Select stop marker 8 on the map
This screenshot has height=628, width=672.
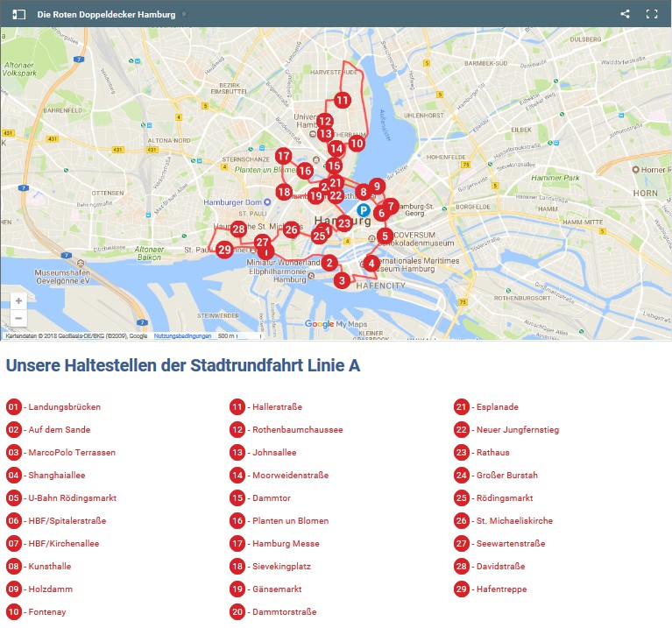pyautogui.click(x=364, y=192)
